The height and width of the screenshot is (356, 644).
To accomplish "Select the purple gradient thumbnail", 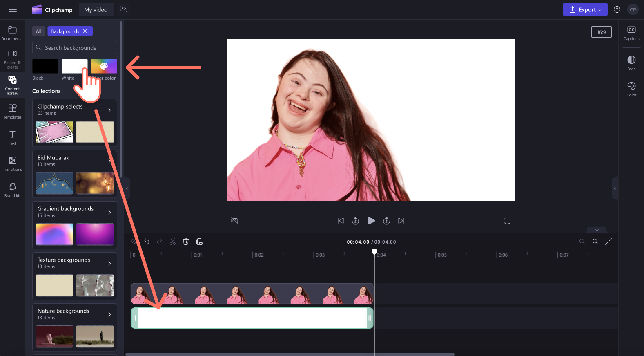I will pos(95,234).
